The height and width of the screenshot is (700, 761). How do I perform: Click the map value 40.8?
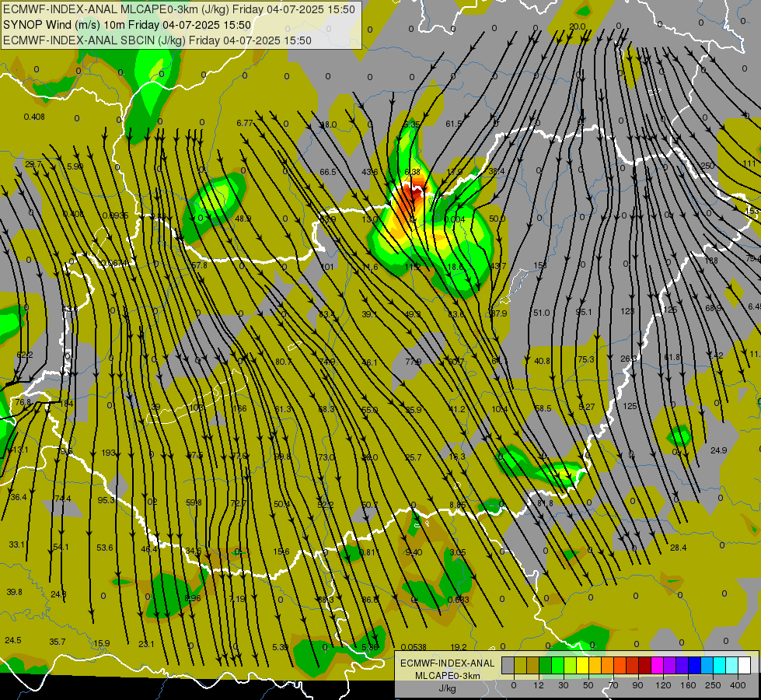(542, 362)
